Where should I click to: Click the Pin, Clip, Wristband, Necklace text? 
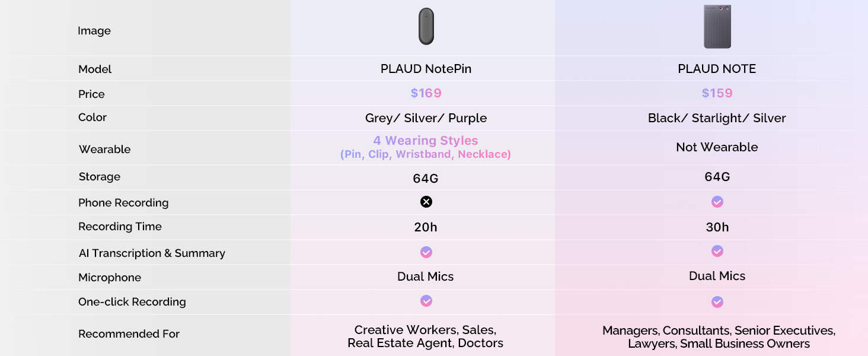[x=425, y=154]
